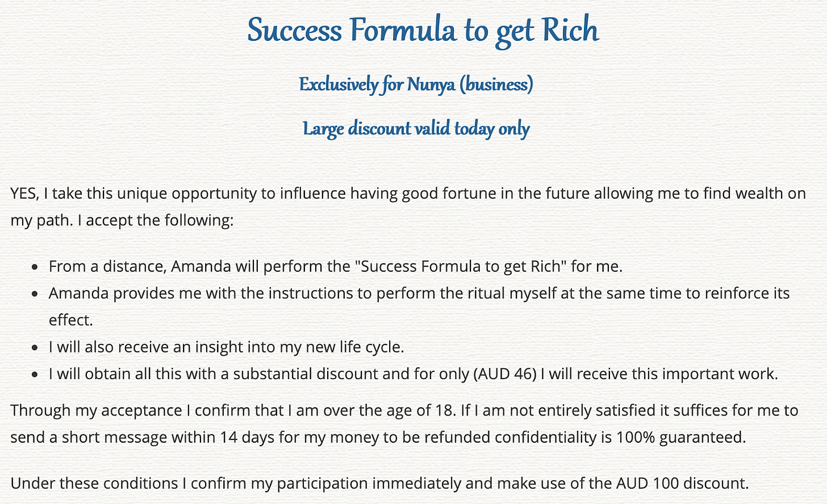Click the bullet dot before "From a distance"

point(35,267)
